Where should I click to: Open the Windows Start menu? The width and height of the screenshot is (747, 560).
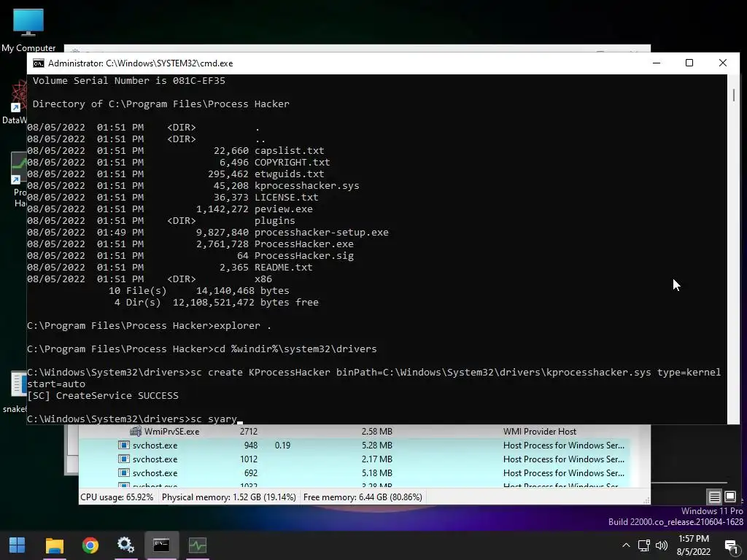(x=18, y=545)
